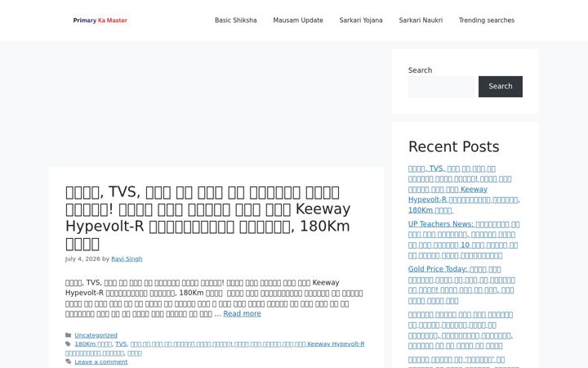Visit author Ravi Singh's page
Image resolution: width=588 pixels, height=368 pixels.
127,258
